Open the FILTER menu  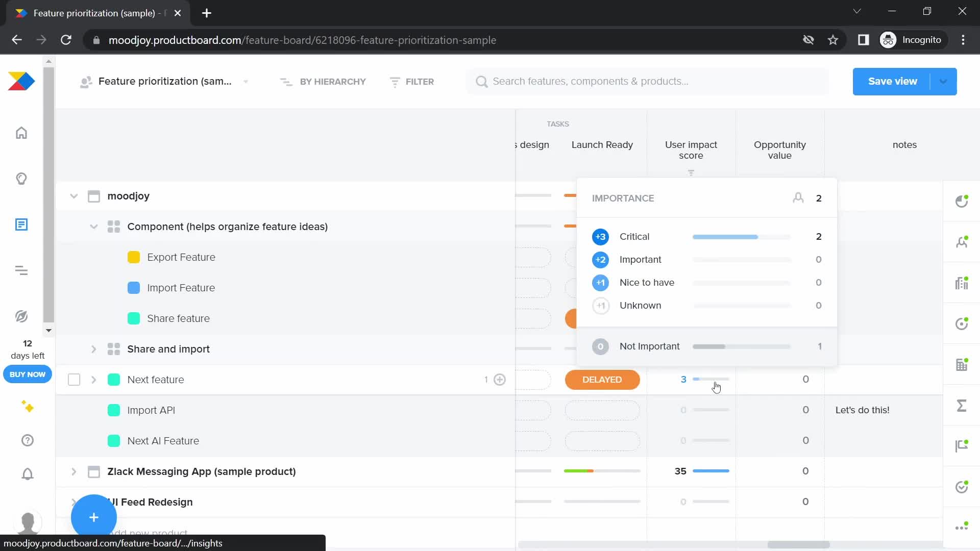411,82
